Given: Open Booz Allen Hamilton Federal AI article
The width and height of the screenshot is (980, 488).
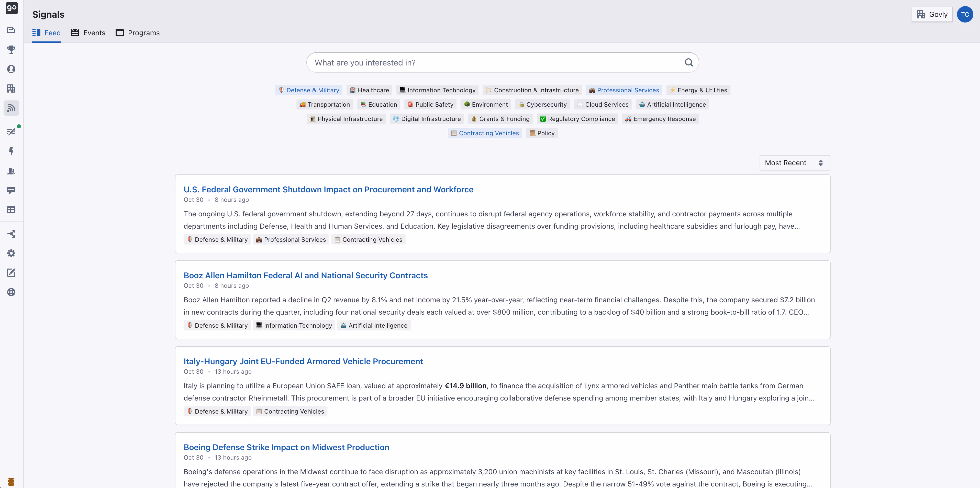Looking at the screenshot, I should (306, 275).
